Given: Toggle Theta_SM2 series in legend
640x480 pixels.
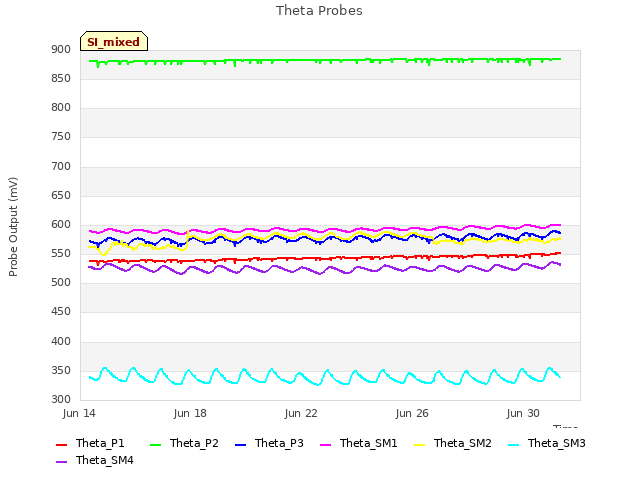Looking at the screenshot, I should click(453, 443).
